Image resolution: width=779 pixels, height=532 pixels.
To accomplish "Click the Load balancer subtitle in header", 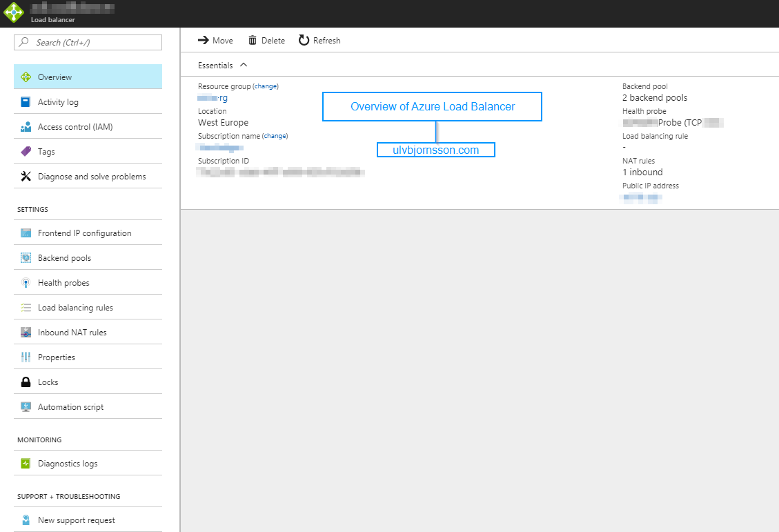I will (x=52, y=20).
